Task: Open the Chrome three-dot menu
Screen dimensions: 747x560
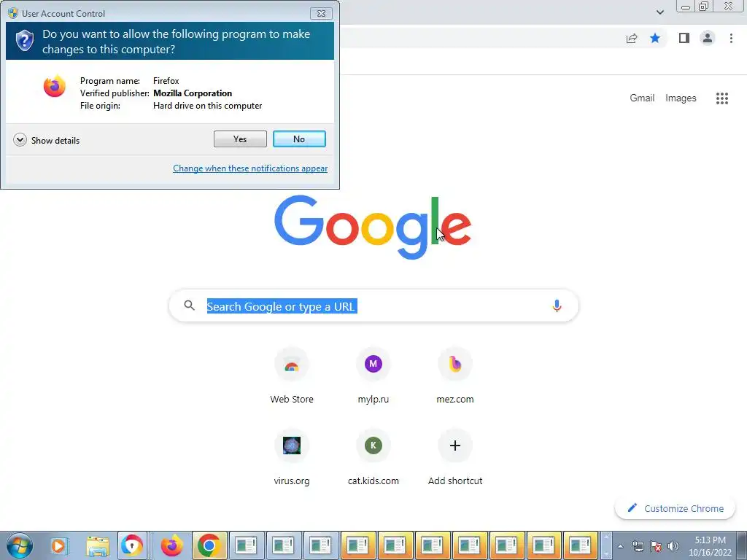Action: 731,38
